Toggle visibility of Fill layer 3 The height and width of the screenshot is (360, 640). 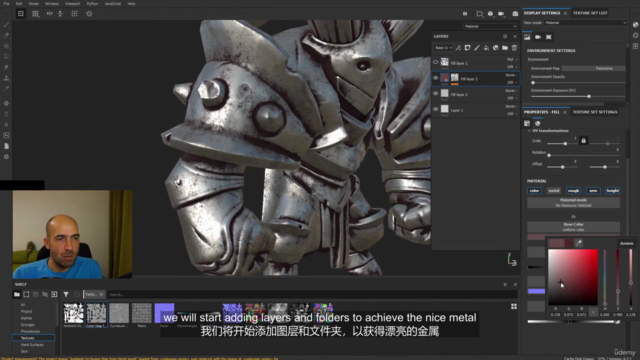coord(436,78)
